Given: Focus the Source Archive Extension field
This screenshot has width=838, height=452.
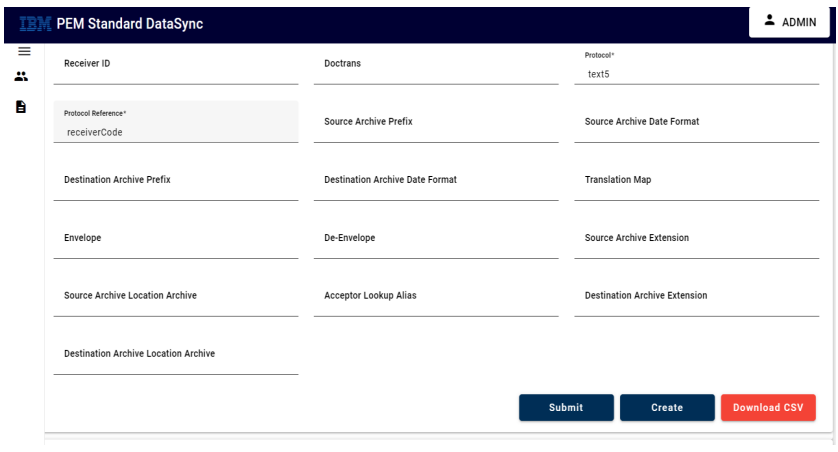Looking at the screenshot, I should (696, 238).
